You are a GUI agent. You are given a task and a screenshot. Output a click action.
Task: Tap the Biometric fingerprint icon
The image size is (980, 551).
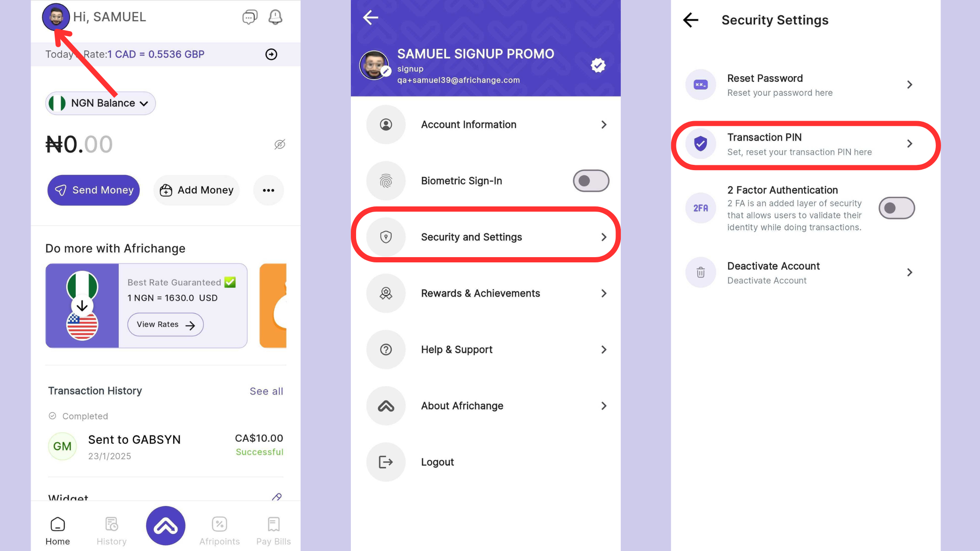[x=386, y=181]
